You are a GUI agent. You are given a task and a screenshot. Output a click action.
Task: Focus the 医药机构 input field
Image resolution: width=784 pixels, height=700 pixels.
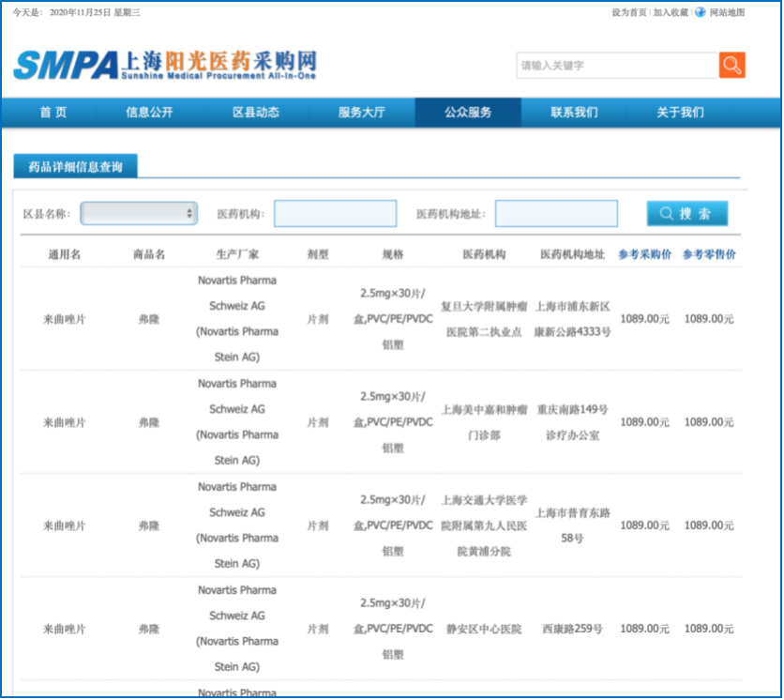click(336, 213)
